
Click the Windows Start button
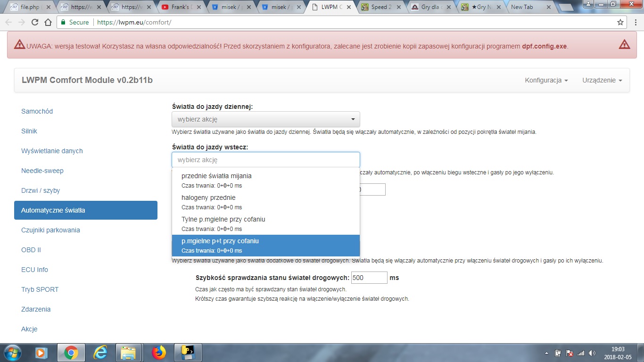coord(12,353)
